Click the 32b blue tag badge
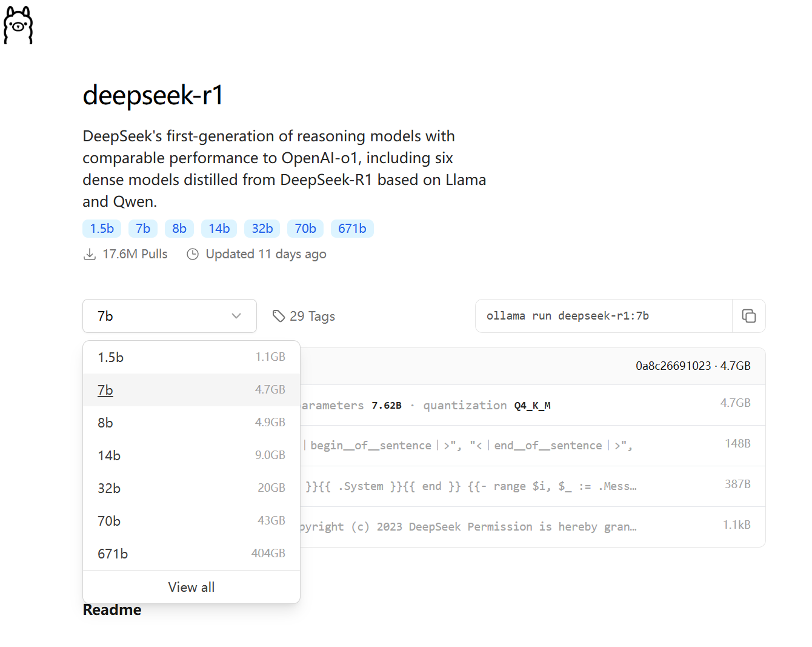The width and height of the screenshot is (812, 647). pyautogui.click(x=262, y=229)
